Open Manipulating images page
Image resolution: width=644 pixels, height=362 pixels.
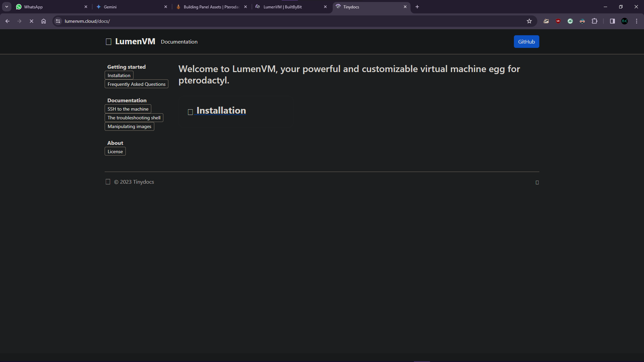[x=129, y=126]
